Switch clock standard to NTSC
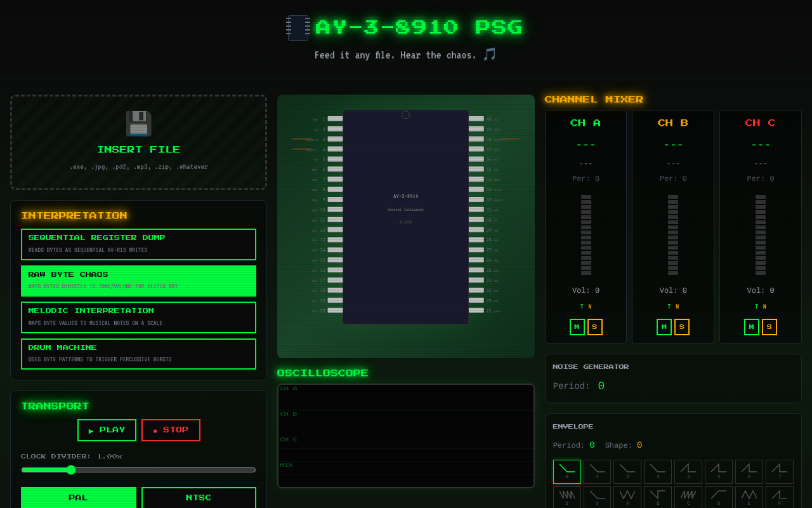 pyautogui.click(x=199, y=498)
